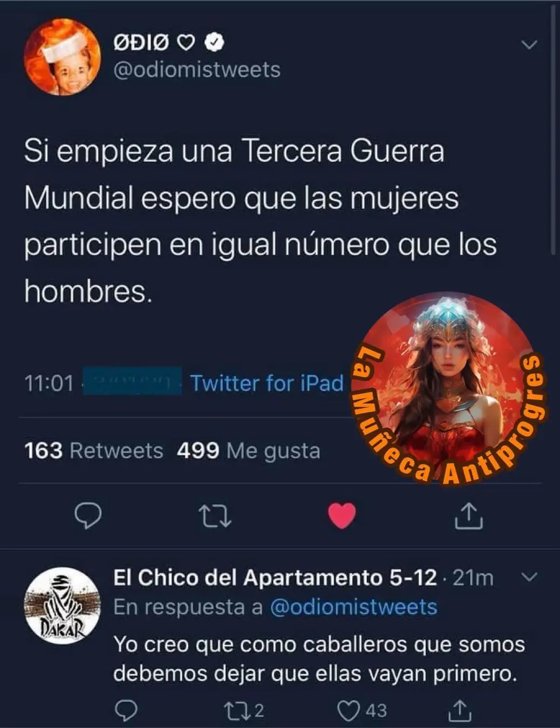The width and height of the screenshot is (560, 728).
Task: Expand the main tweet options chevron
Action: 530,45
